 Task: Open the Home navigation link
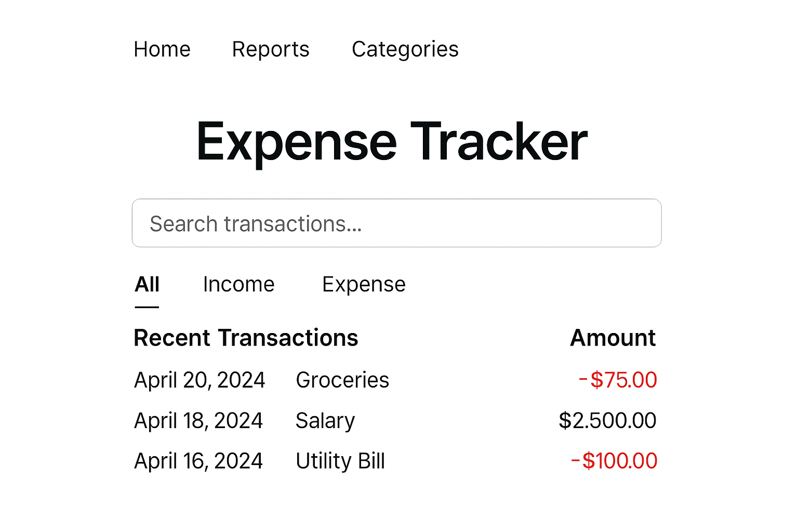[162, 49]
